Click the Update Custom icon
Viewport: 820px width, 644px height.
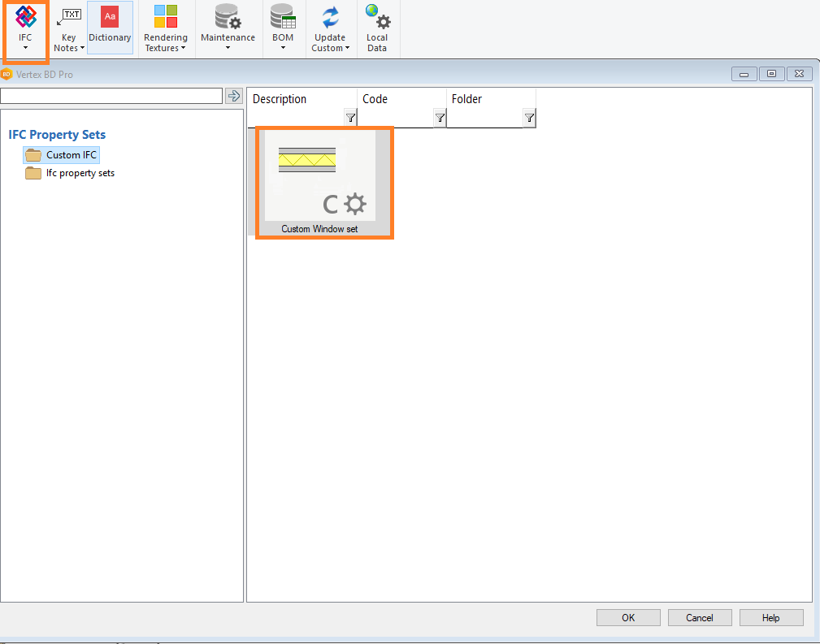coord(330,18)
